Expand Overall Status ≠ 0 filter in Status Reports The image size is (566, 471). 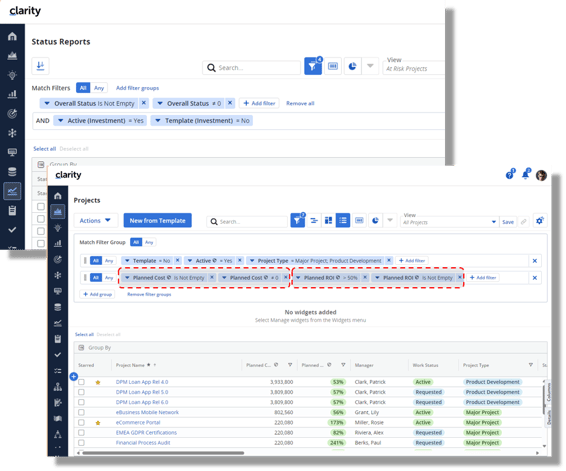pos(160,103)
